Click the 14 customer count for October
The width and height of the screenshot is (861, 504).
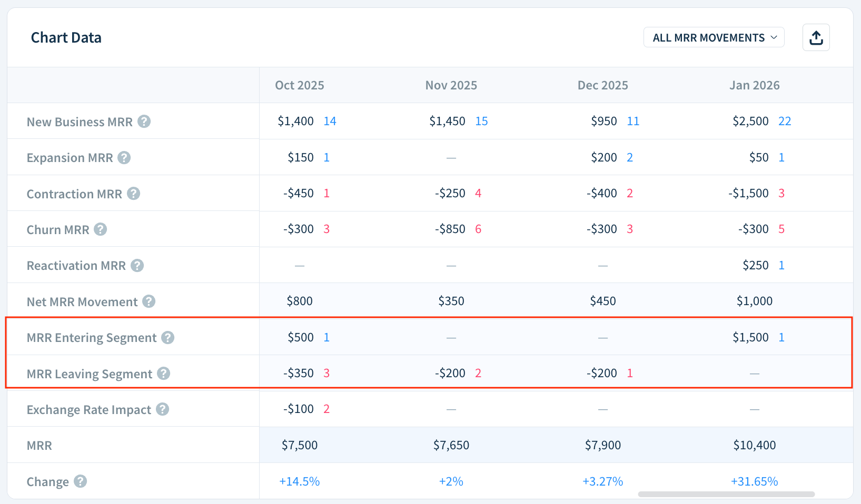click(x=330, y=120)
